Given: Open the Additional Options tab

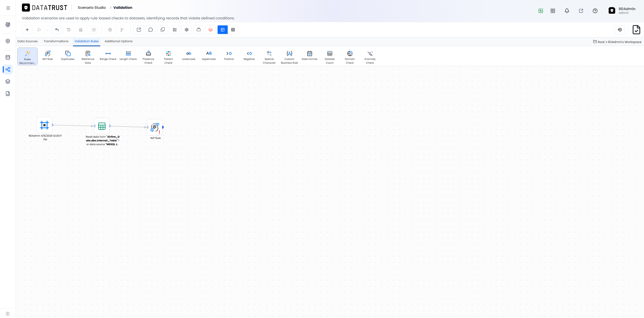Looking at the screenshot, I should [x=119, y=41].
